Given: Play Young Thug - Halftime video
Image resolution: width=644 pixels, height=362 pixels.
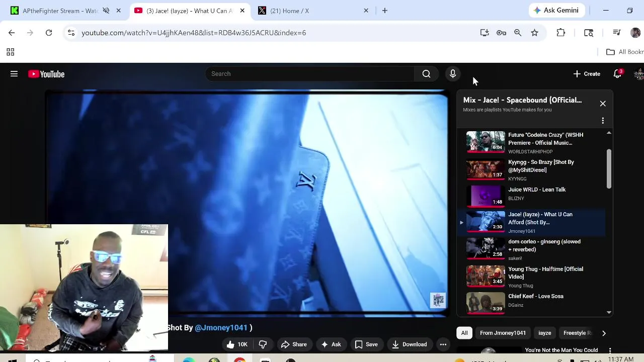Looking at the screenshot, I should click(x=531, y=277).
